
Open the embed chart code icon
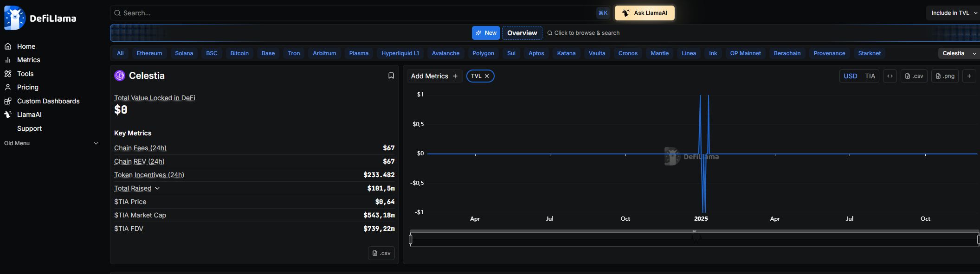[890, 76]
